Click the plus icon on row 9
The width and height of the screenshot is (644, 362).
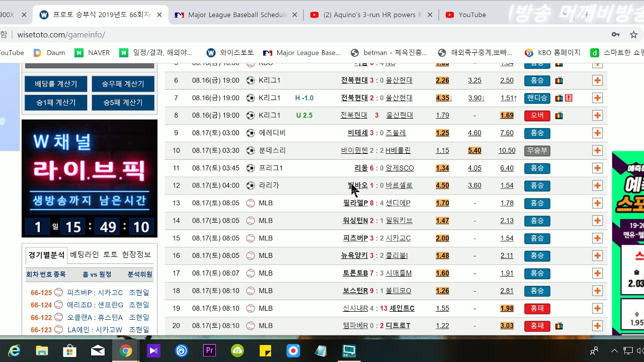pyautogui.click(x=597, y=133)
